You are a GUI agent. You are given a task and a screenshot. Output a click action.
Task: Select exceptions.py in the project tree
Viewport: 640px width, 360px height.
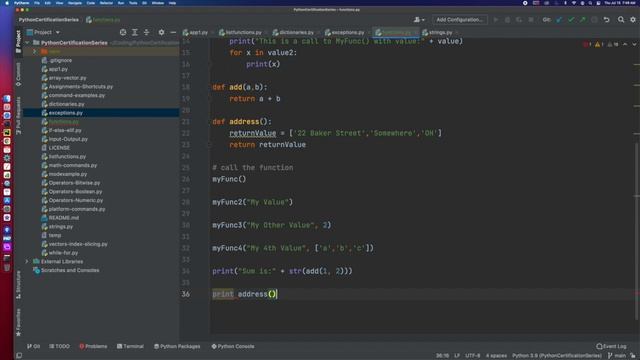click(101, 113)
